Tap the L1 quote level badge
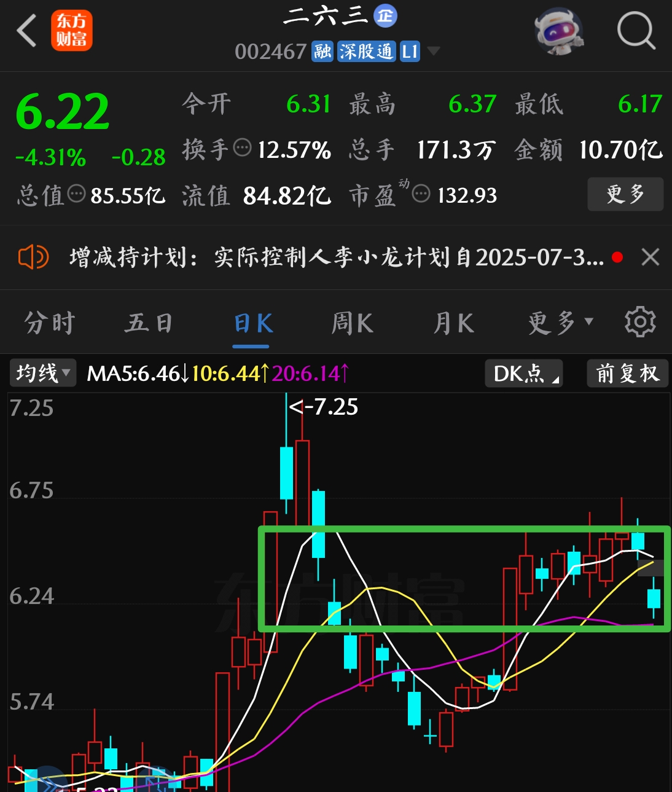Viewport: 672px width, 792px height. click(x=410, y=52)
